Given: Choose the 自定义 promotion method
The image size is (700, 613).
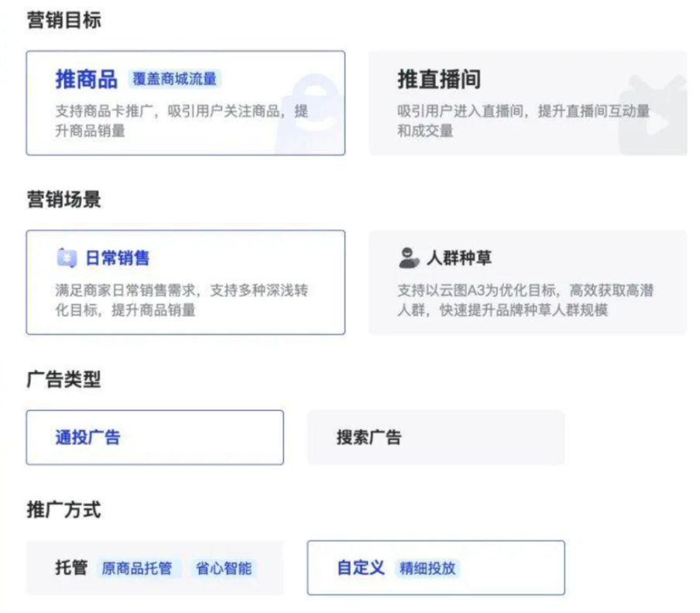Looking at the screenshot, I should 435,568.
